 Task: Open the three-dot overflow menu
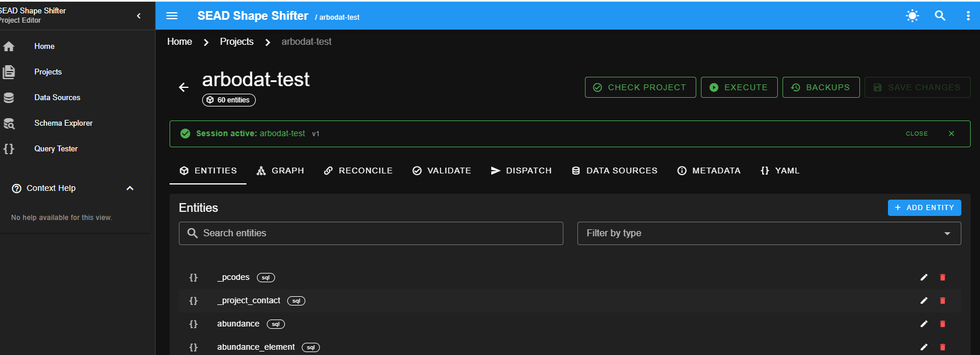tap(968, 16)
